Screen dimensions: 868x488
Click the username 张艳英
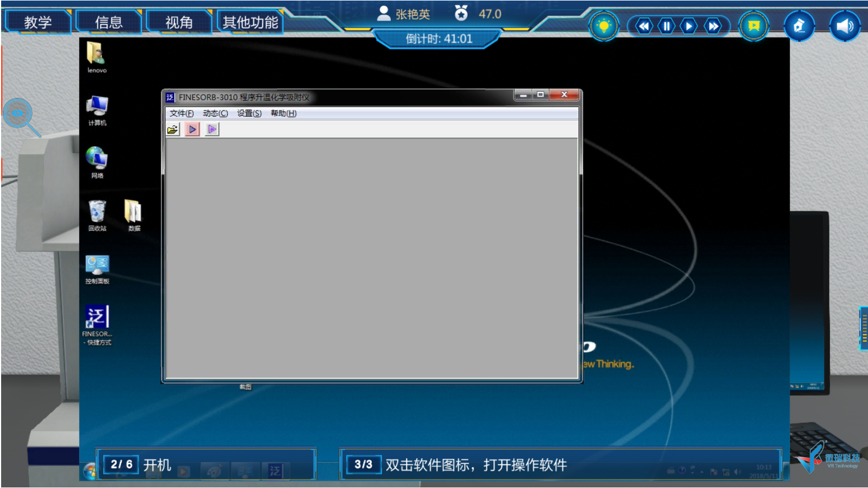(413, 14)
